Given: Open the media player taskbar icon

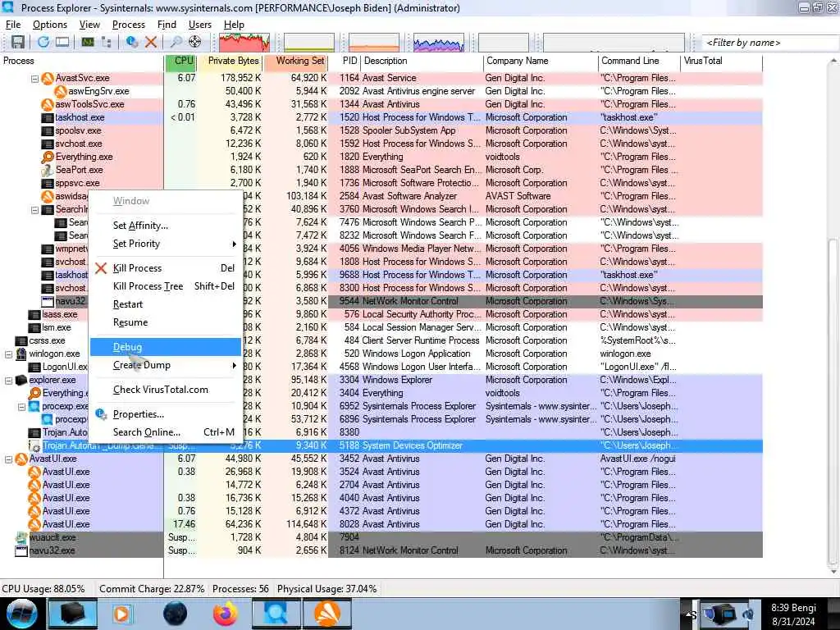Looking at the screenshot, I should pyautogui.click(x=122, y=614).
